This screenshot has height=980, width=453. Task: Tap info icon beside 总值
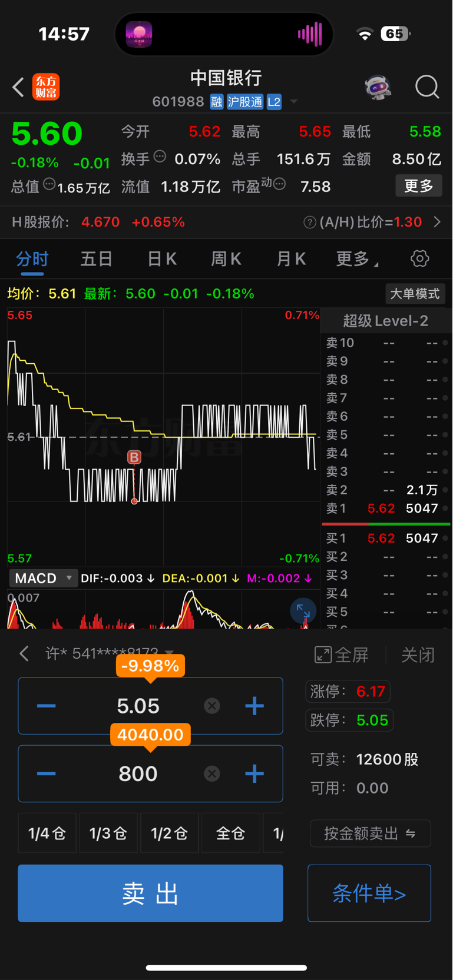point(49,184)
